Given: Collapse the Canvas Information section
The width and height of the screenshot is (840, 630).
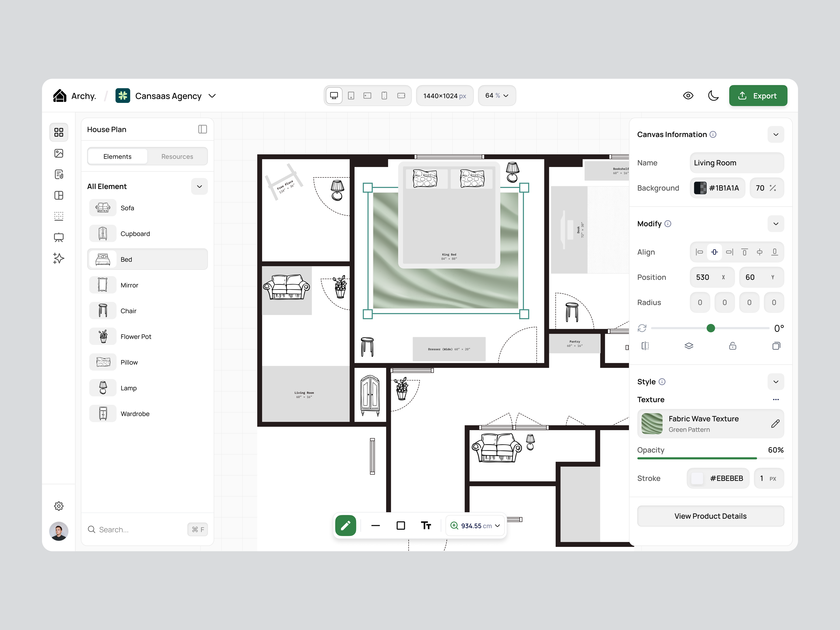Looking at the screenshot, I should [776, 134].
